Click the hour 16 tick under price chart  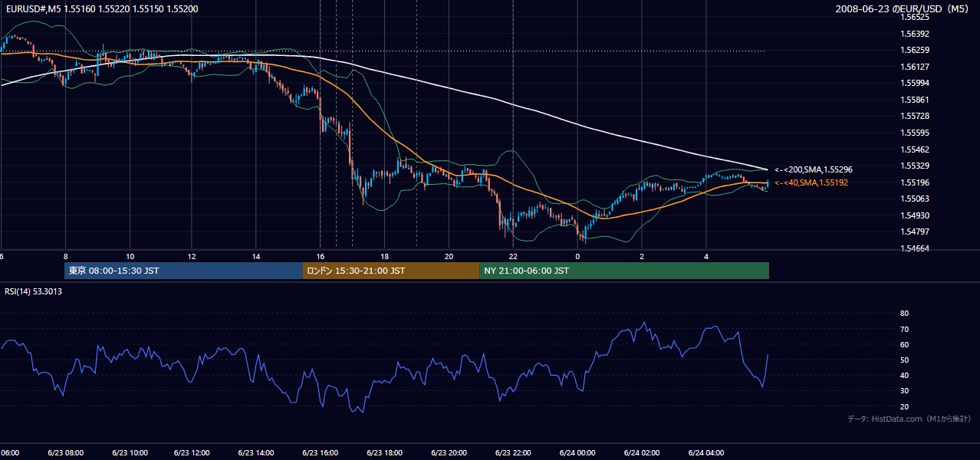[321, 256]
